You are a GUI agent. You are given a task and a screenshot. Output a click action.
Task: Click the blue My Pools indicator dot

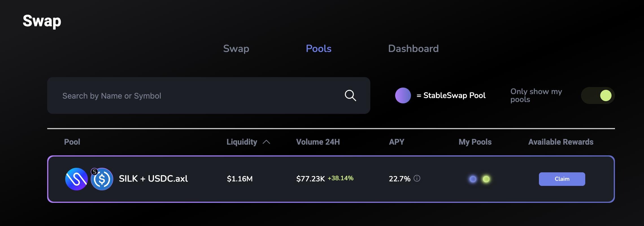pos(473,179)
